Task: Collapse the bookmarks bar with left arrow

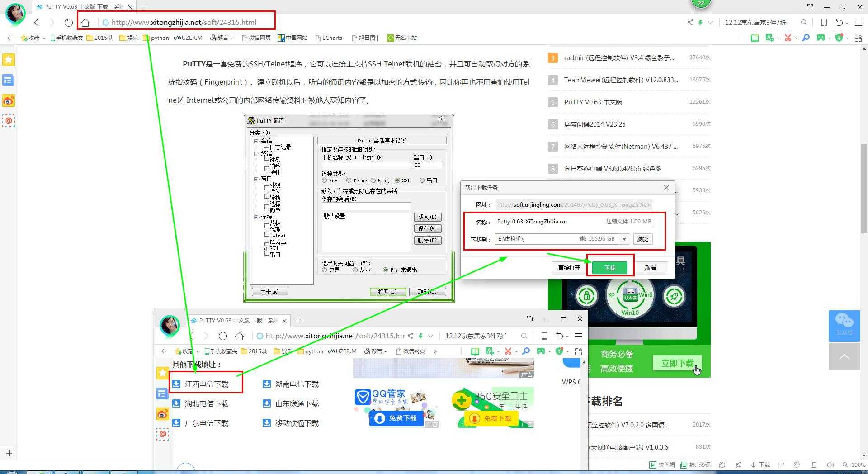Action: [x=9, y=38]
